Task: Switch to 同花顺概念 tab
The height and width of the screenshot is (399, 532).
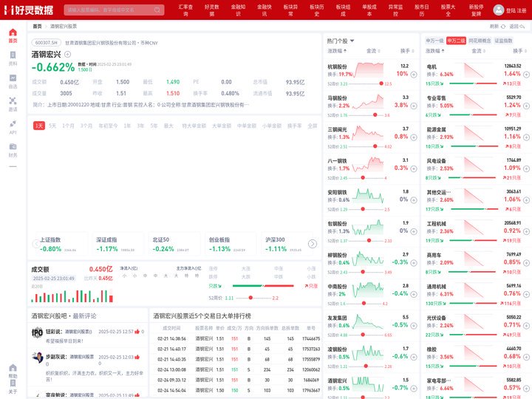Action: point(480,41)
